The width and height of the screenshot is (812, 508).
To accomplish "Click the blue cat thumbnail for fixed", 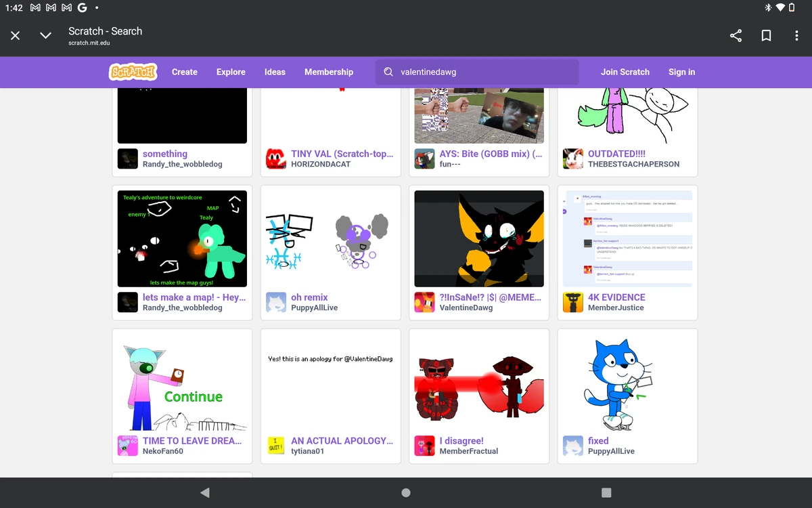I will pyautogui.click(x=627, y=383).
